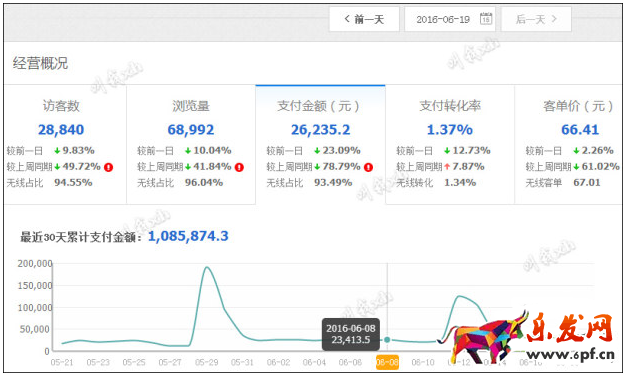
Task: Open the calendar icon beside 2016-06-19
Action: pyautogui.click(x=485, y=19)
